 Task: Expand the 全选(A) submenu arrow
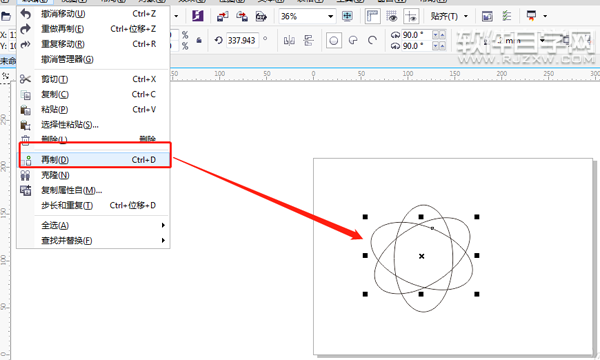click(x=163, y=225)
